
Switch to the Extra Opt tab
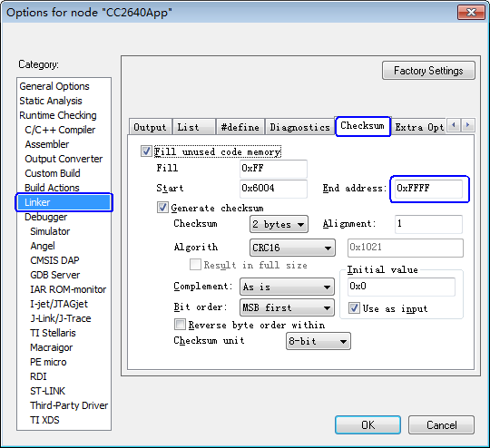pyautogui.click(x=418, y=127)
